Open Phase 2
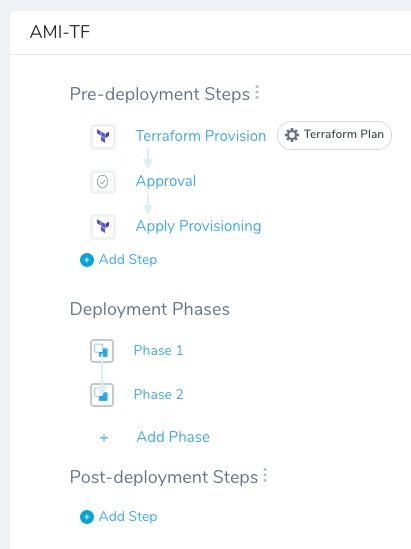The image size is (411, 549). coord(159,395)
